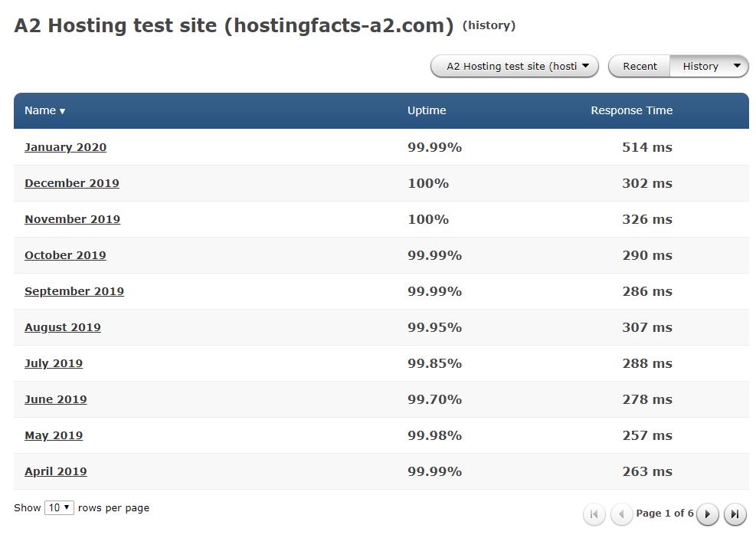756x535 pixels.
Task: Click the 302 ms response time value
Action: [647, 183]
